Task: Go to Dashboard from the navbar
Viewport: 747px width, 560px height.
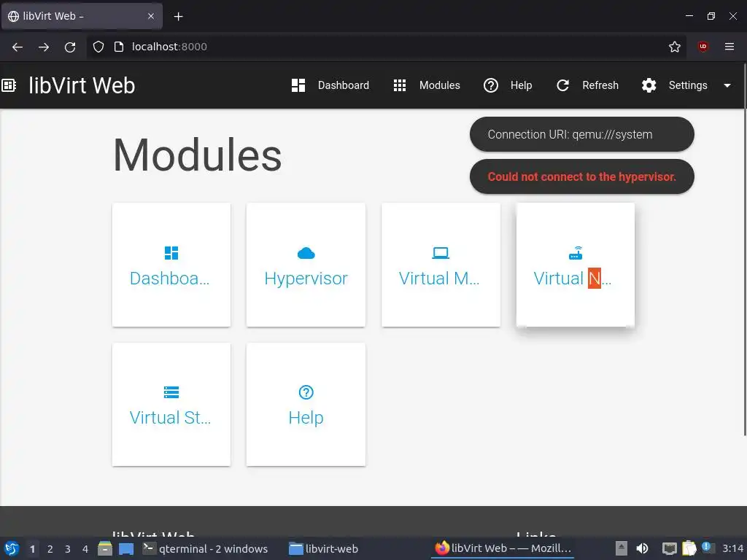Action: [x=343, y=85]
